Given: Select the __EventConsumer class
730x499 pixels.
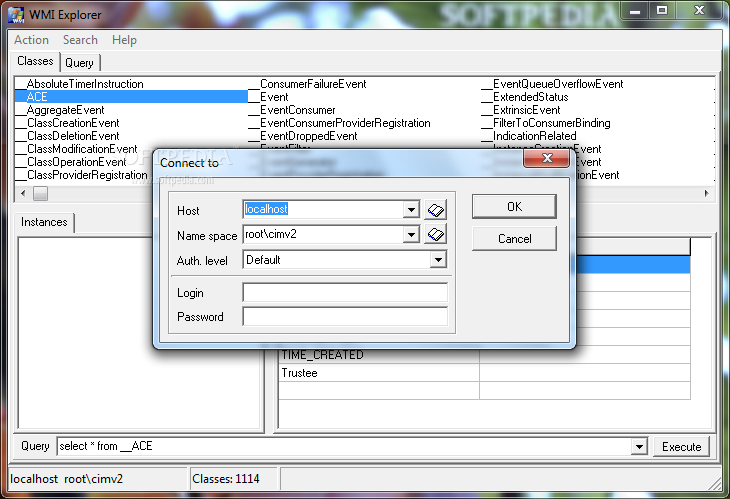Looking at the screenshot, I should click(x=292, y=110).
